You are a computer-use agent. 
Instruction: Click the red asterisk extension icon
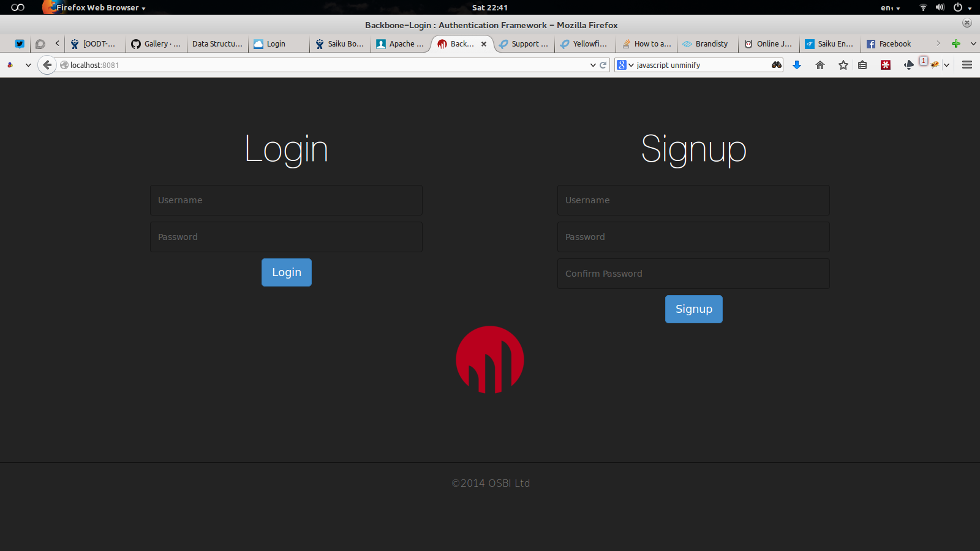pos(886,65)
